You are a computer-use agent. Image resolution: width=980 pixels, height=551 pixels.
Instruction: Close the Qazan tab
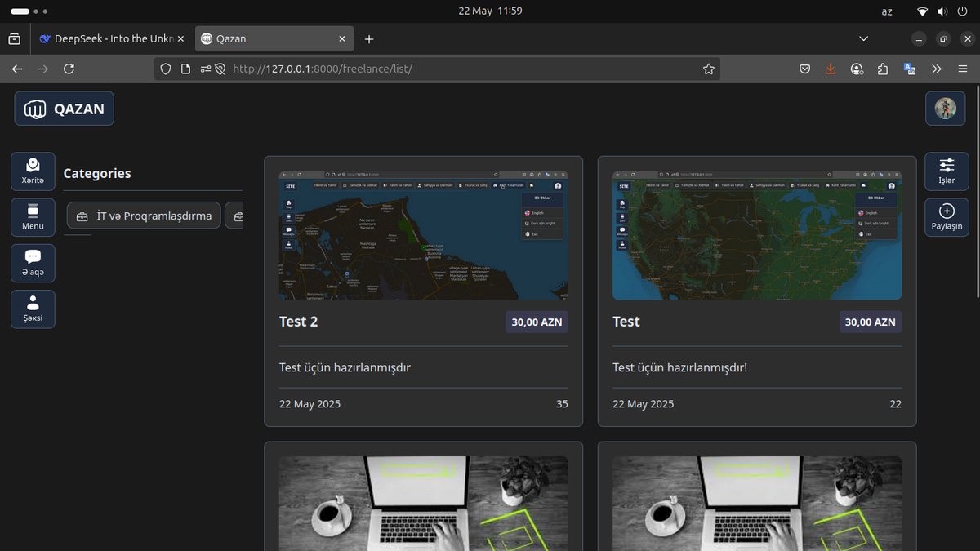tap(342, 38)
